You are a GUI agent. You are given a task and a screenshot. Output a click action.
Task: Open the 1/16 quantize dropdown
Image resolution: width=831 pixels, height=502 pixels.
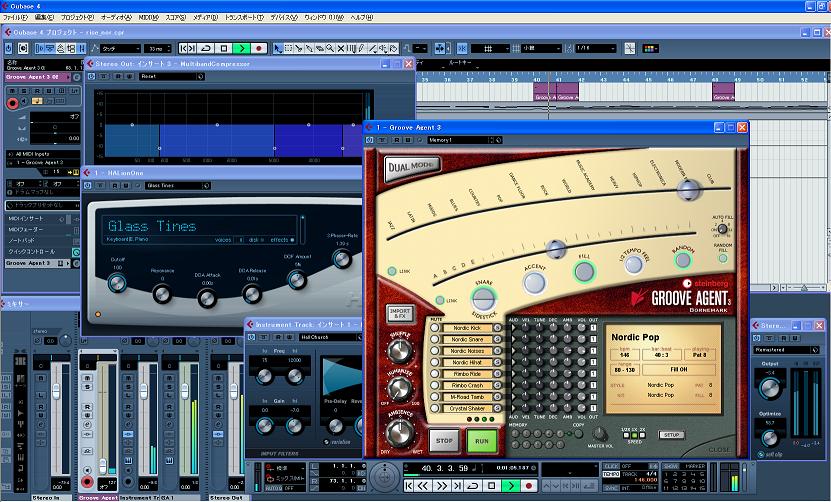click(x=595, y=48)
